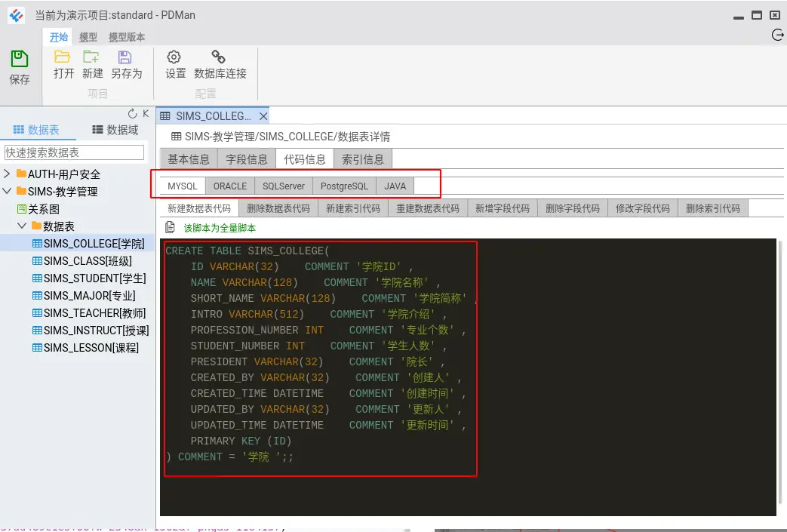Show 新增字段代码 script
The width and height of the screenshot is (787, 532).
pos(503,208)
